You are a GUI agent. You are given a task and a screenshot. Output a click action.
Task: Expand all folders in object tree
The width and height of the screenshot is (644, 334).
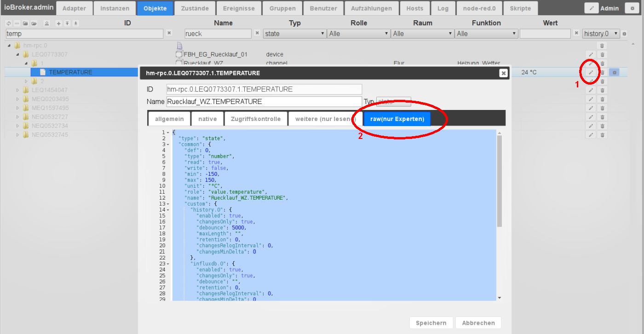(34, 23)
